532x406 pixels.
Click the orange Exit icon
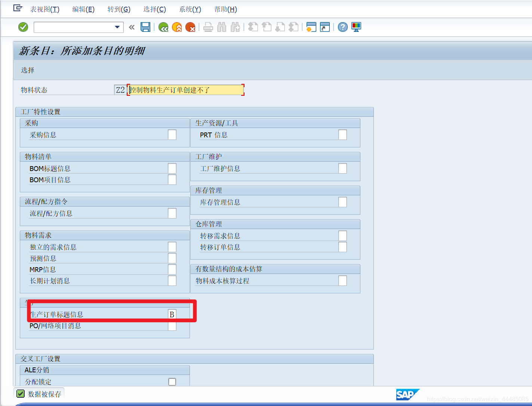coord(177,27)
